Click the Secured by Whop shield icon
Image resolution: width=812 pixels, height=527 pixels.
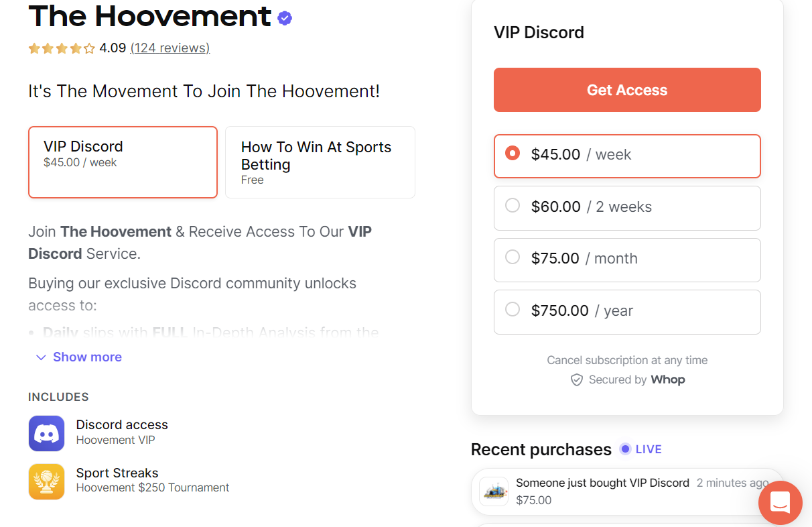pyautogui.click(x=576, y=380)
